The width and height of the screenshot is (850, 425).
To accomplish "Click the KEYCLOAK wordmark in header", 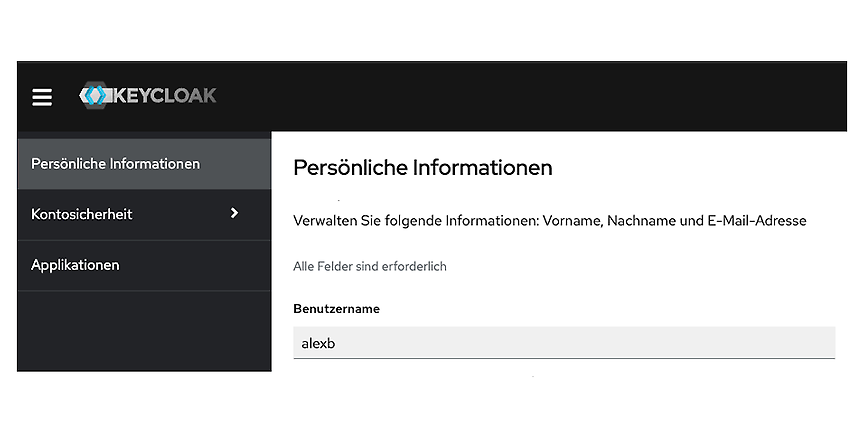I will pyautogui.click(x=165, y=95).
